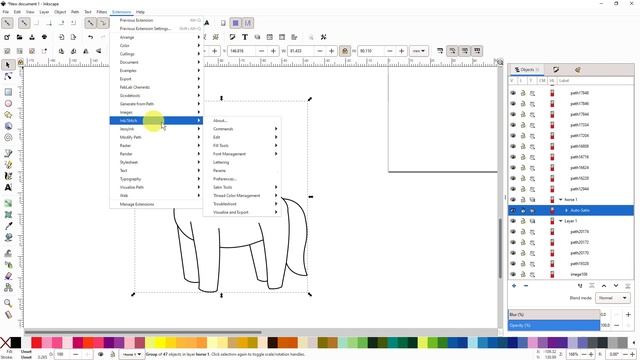Image resolution: width=640 pixels, height=360 pixels.
Task: Open the File menu
Action: coord(6,12)
